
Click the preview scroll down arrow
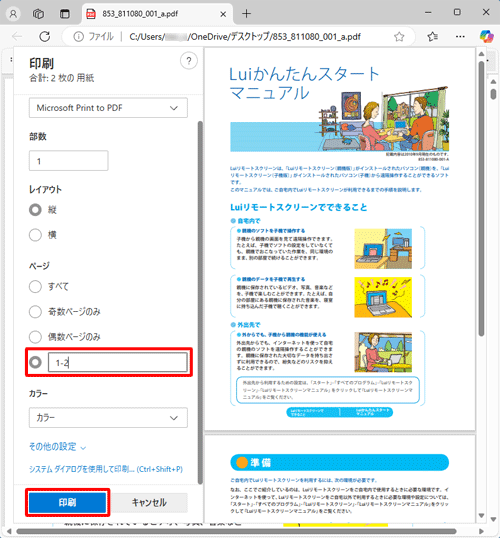coord(481,516)
